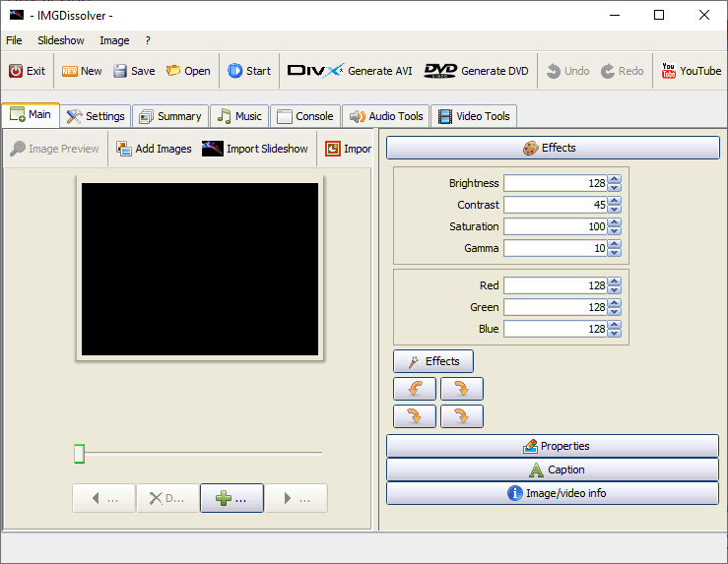Image resolution: width=728 pixels, height=564 pixels.
Task: Click the slider handle below the preview
Action: [79, 454]
